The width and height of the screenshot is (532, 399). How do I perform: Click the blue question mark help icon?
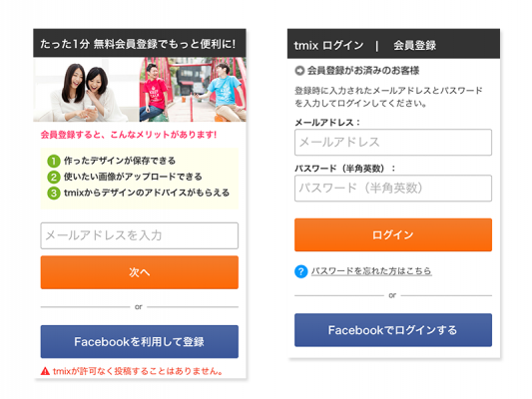pyautogui.click(x=301, y=271)
